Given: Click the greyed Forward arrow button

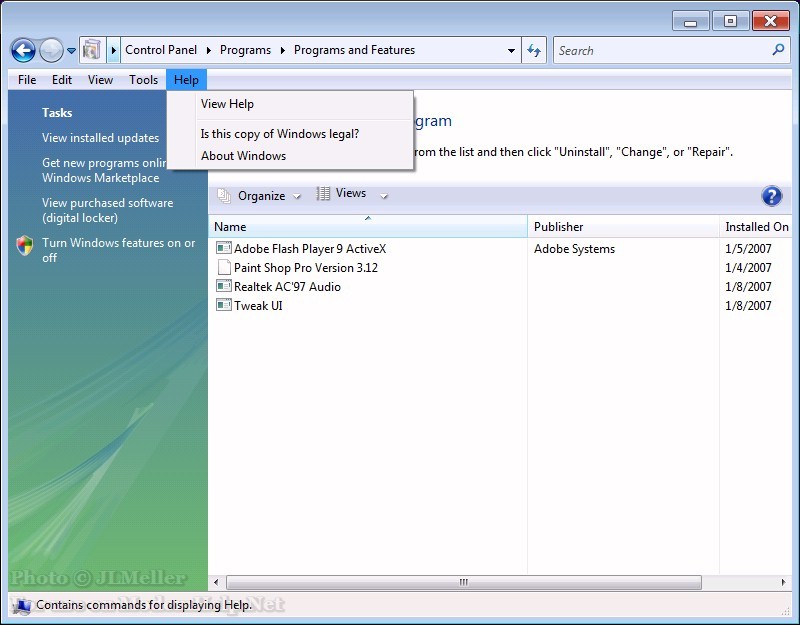Looking at the screenshot, I should coord(51,51).
